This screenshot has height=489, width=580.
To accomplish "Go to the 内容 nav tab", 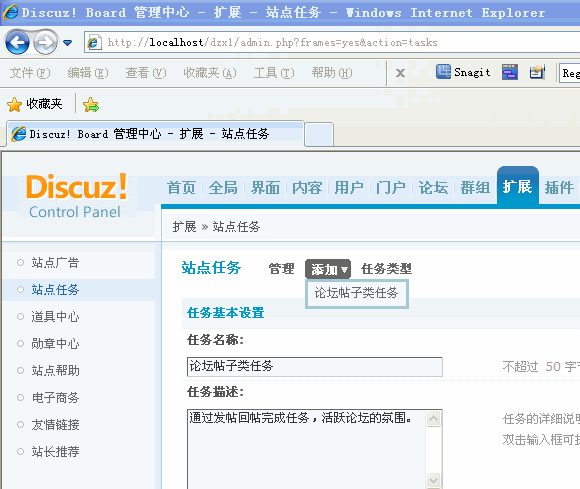I will (x=307, y=188).
